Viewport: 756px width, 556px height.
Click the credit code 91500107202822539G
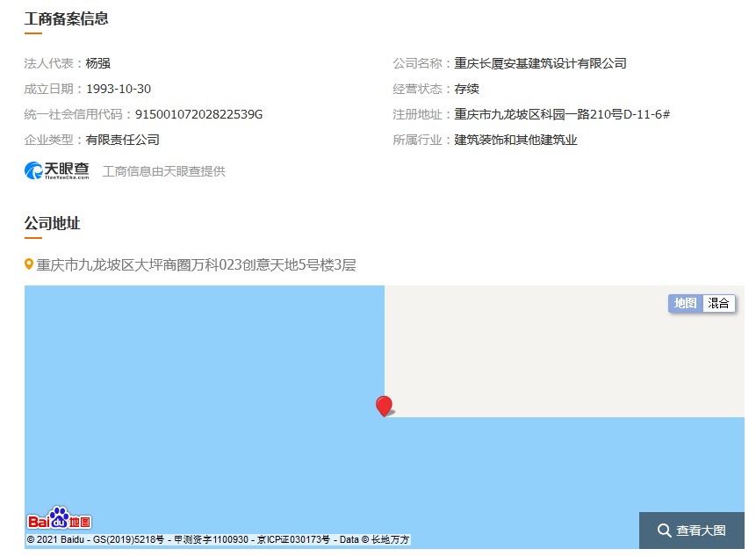pos(198,114)
